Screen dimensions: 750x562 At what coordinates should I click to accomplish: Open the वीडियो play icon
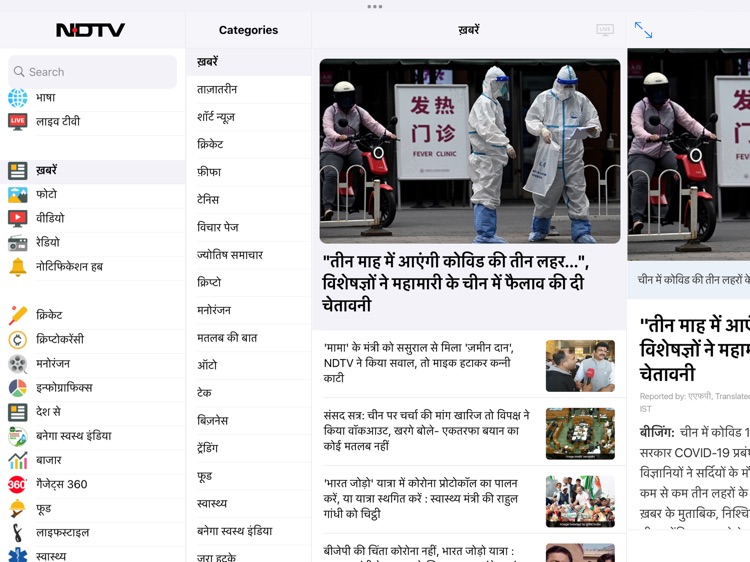coord(18,219)
